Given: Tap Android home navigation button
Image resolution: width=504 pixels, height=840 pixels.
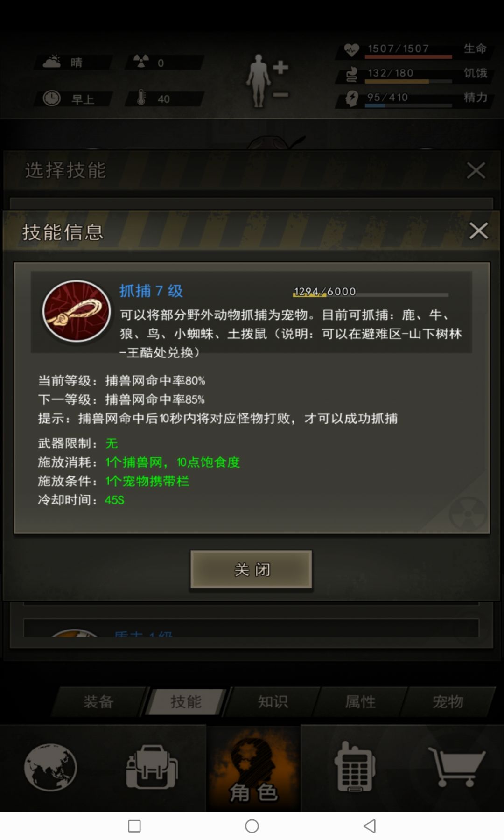Looking at the screenshot, I should point(252,826).
